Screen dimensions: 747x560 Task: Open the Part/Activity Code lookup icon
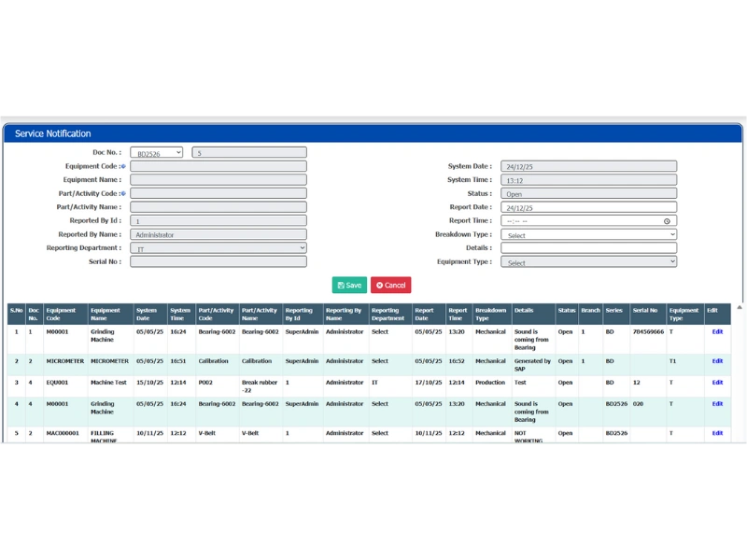tap(123, 193)
